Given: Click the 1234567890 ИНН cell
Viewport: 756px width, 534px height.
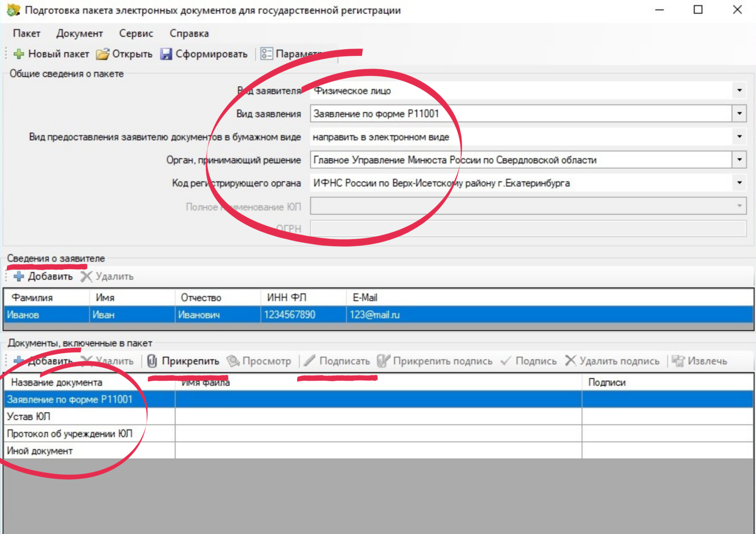Looking at the screenshot, I should pos(303,314).
